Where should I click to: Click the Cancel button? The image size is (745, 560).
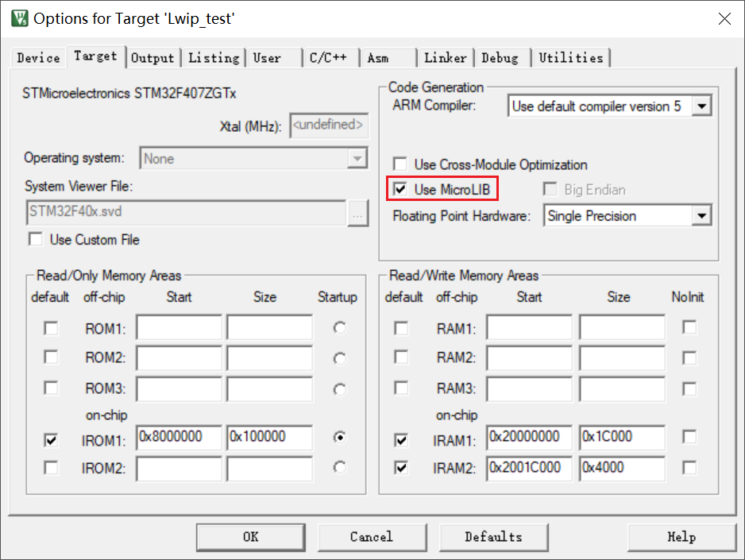point(372,537)
